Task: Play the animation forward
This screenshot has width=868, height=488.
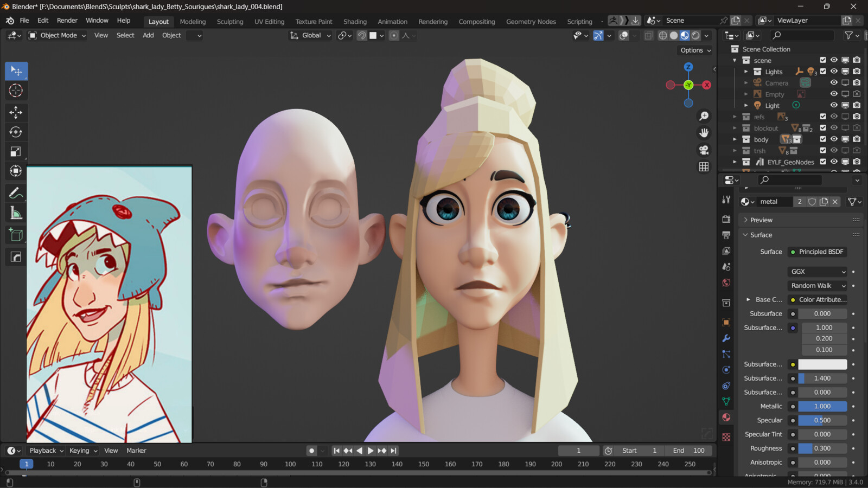Action: point(371,451)
